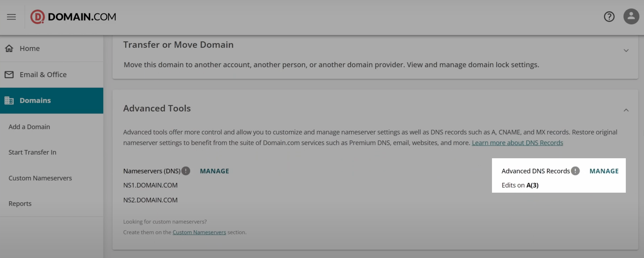
Task: Open Add a Domain
Action: point(29,127)
